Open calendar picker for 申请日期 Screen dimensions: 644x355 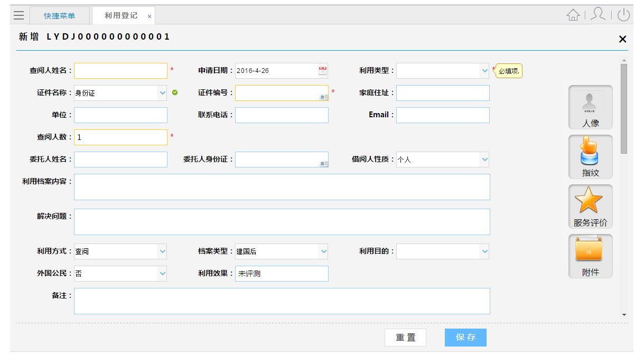(323, 71)
